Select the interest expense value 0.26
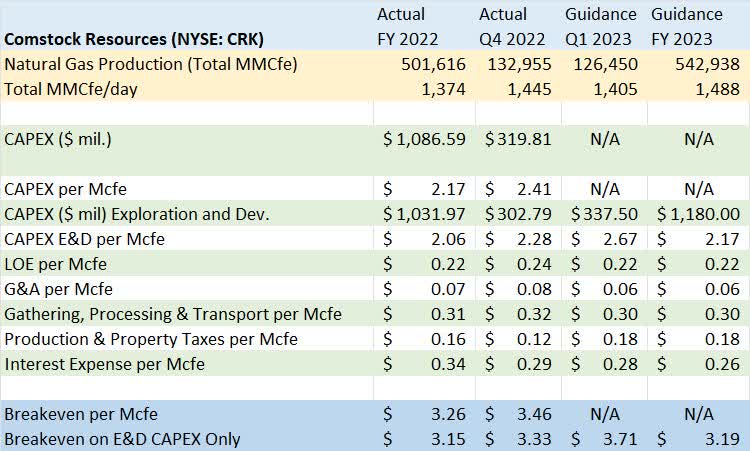Viewport: 750px width, 451px height. (x=722, y=364)
